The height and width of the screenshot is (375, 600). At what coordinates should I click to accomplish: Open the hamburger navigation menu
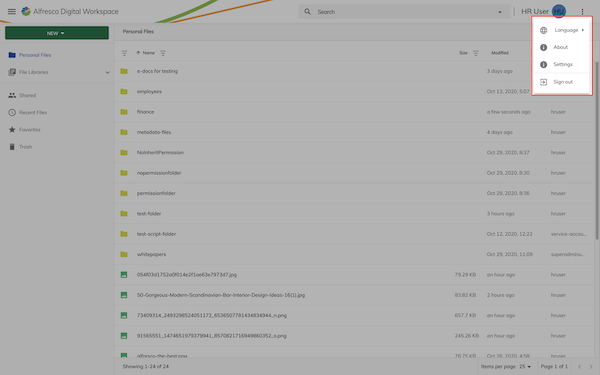pos(12,11)
